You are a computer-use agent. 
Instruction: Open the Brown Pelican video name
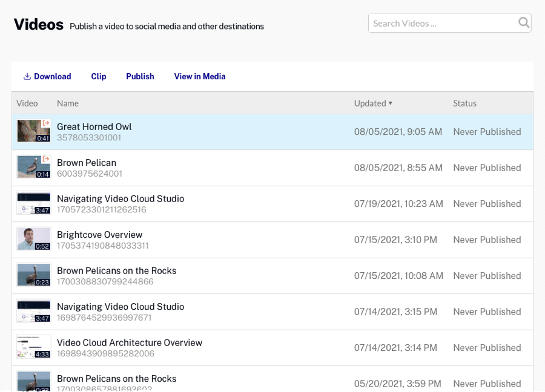coord(87,163)
